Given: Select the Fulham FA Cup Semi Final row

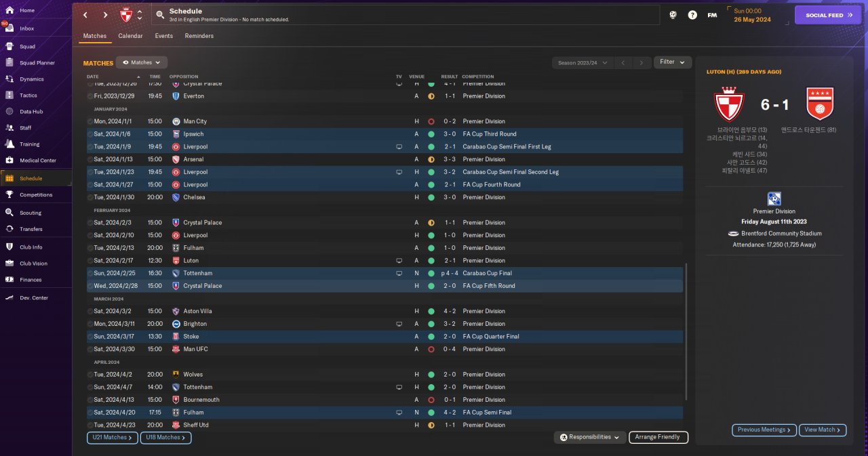Looking at the screenshot, I should [x=384, y=413].
